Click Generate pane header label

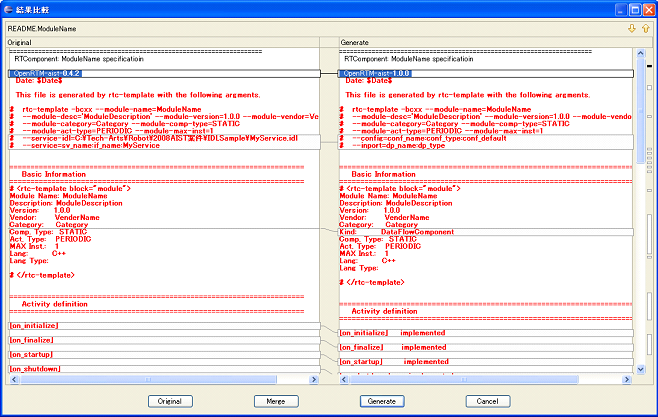pos(355,42)
